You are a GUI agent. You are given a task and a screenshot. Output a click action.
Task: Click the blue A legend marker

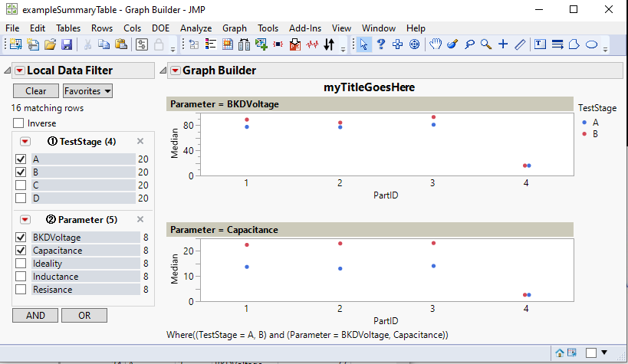584,122
